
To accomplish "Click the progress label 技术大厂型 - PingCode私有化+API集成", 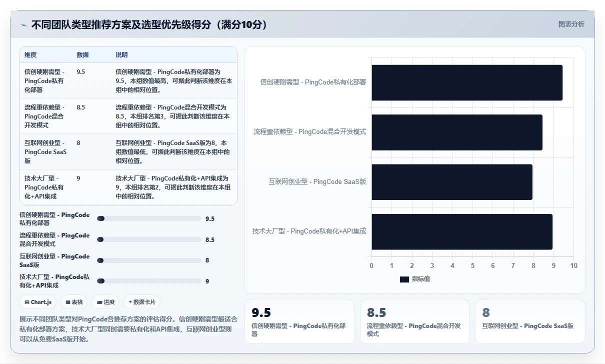I will [54, 281].
